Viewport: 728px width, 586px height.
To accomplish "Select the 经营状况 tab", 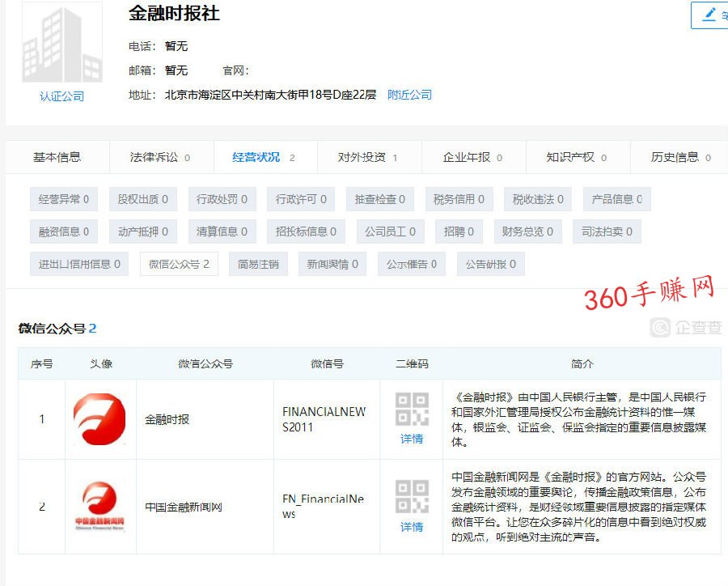I will pos(264,158).
